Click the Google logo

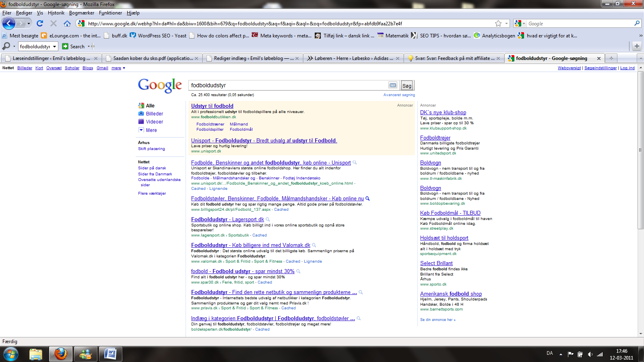(160, 85)
